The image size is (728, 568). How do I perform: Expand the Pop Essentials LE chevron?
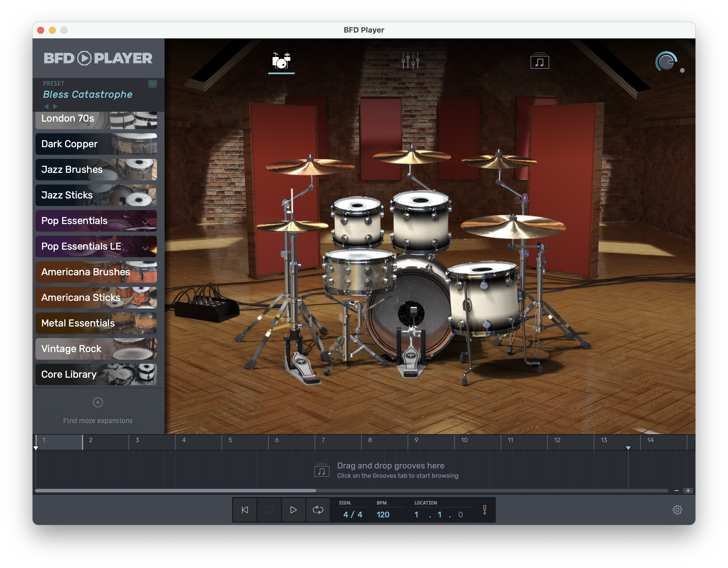[146, 248]
